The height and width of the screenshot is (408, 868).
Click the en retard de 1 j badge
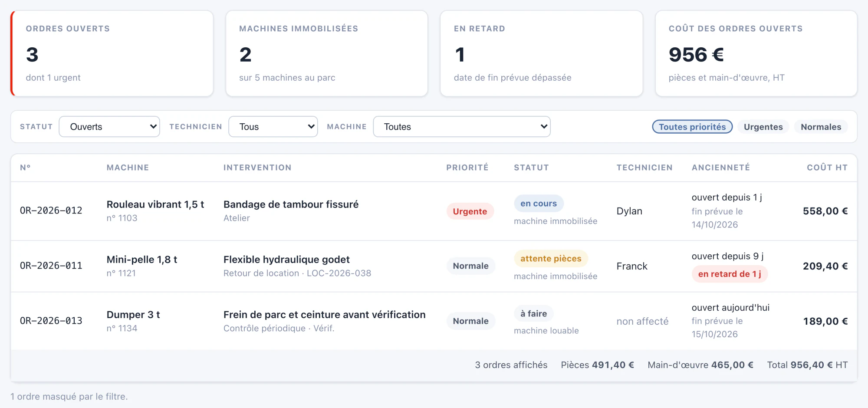[x=730, y=274]
